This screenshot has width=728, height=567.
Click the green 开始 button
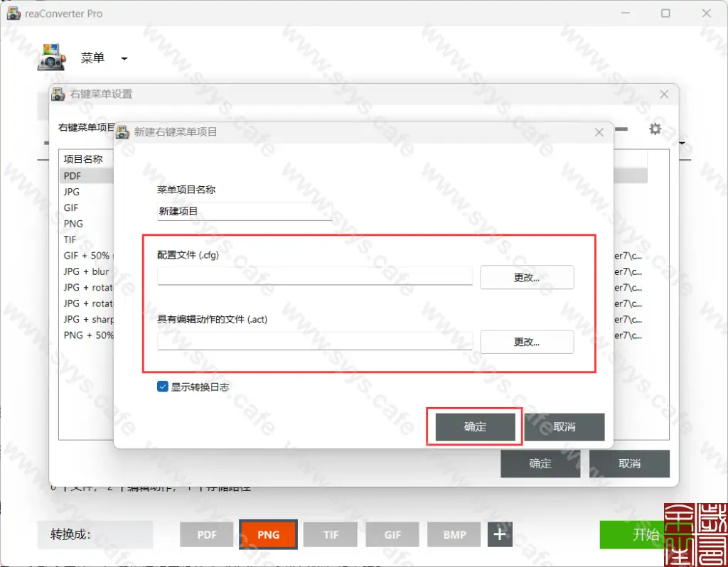[632, 534]
